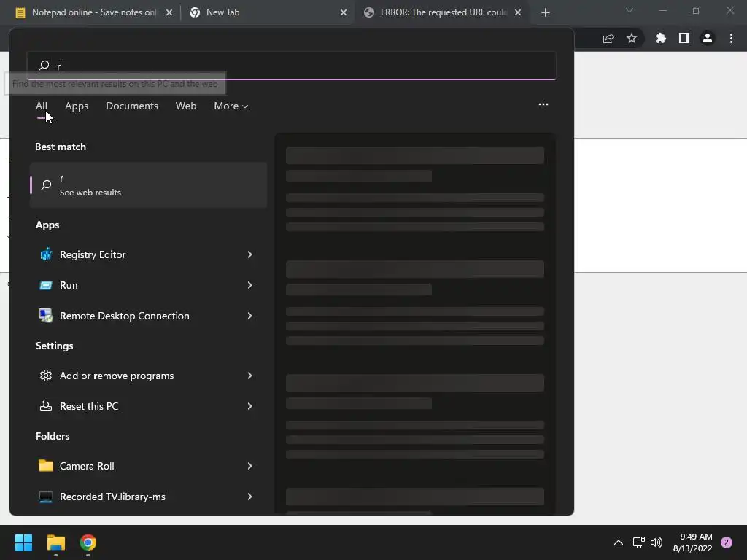
Task: Open the Windows Start button
Action: (23, 542)
